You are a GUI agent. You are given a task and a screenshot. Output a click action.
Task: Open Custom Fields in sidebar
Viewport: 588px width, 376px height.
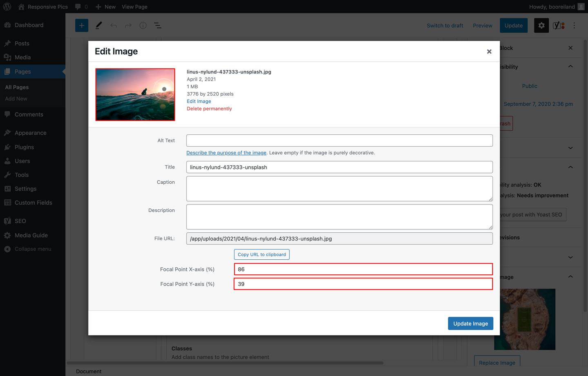coord(33,202)
